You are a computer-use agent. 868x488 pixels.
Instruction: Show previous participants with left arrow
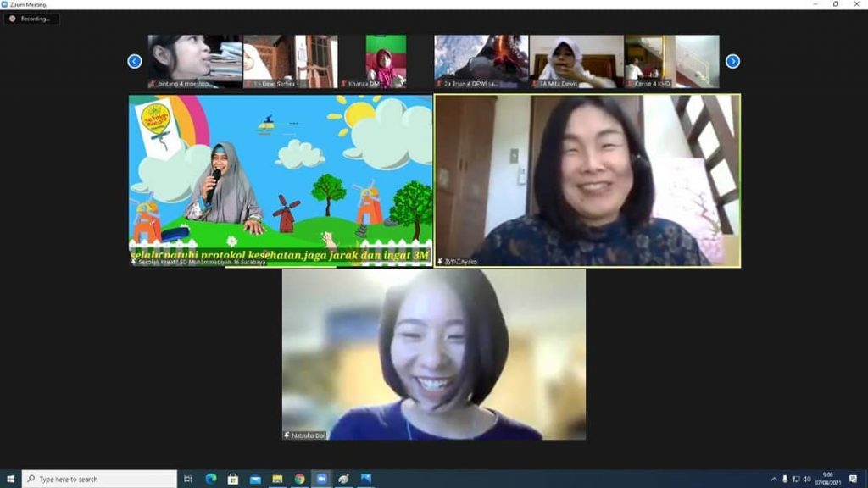click(x=135, y=61)
